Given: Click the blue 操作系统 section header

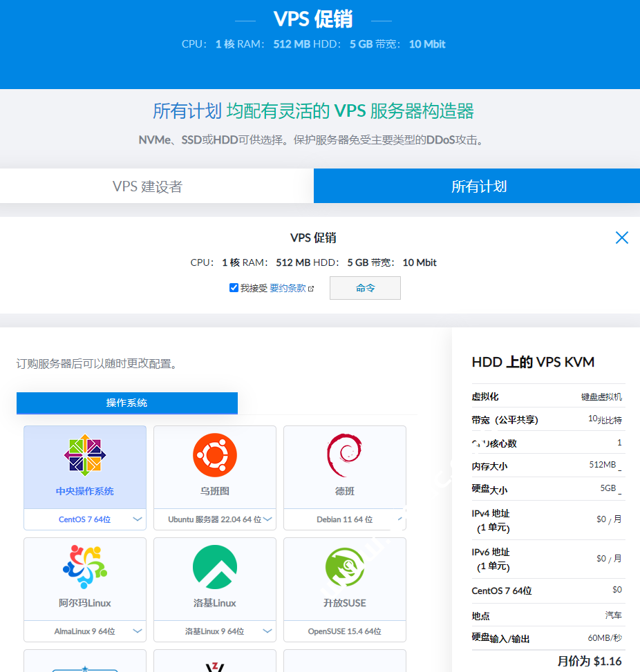Looking at the screenshot, I should coord(126,403).
